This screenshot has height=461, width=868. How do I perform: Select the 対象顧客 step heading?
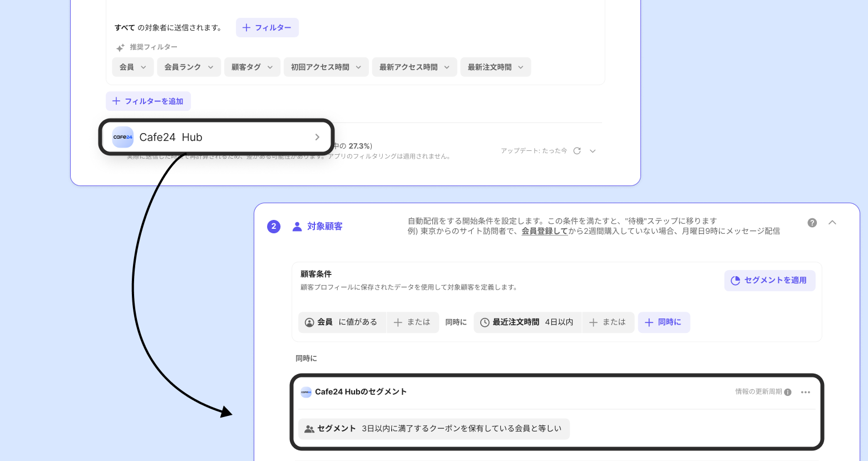[325, 227]
